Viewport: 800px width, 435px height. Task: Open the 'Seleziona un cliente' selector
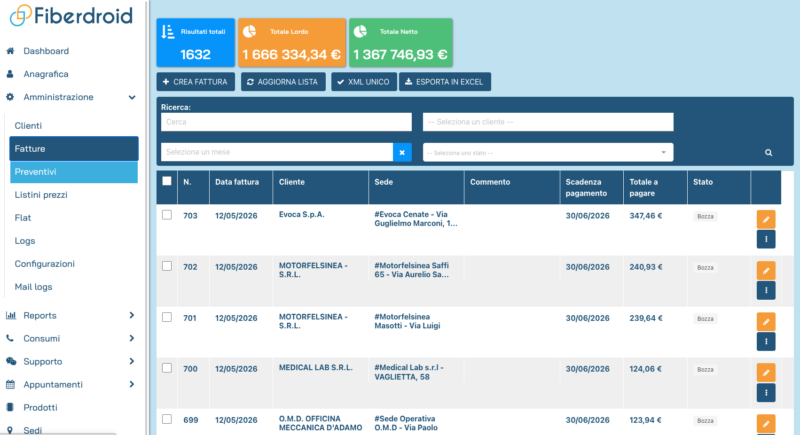(548, 122)
